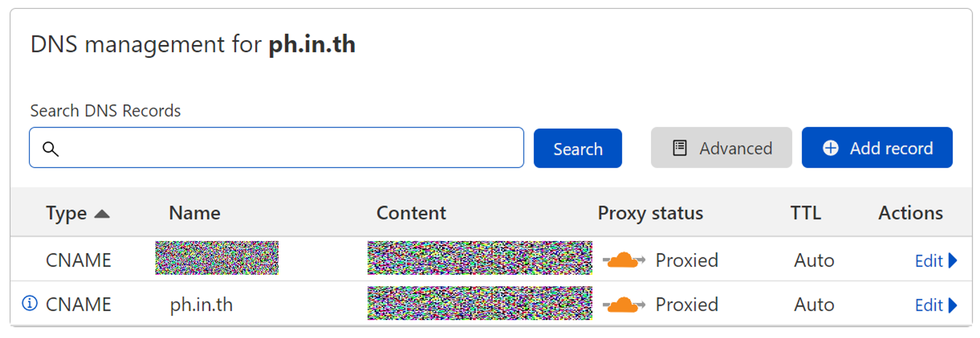Click Edit link for ph.in.th record
The image size is (980, 338).
928,305
